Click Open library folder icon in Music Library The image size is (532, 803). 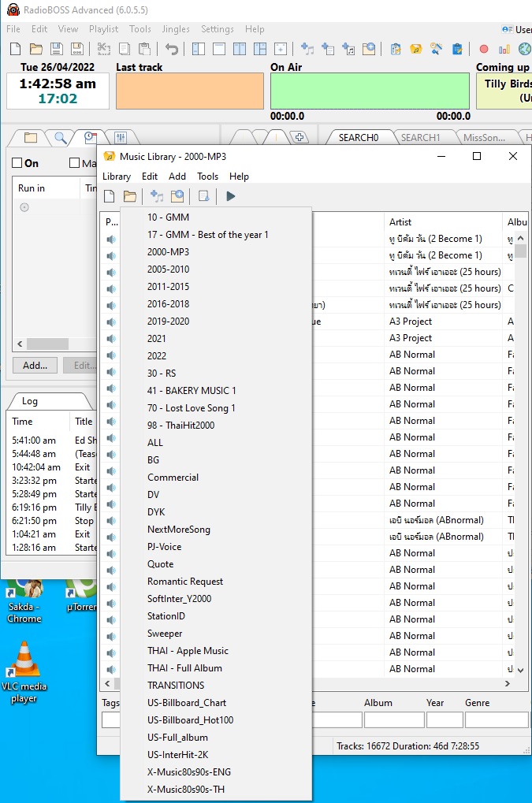tap(129, 196)
